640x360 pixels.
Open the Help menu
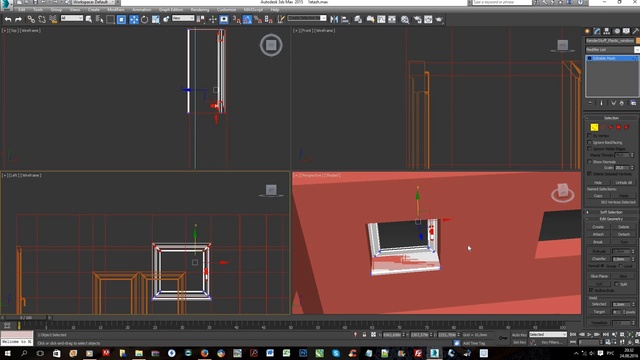click(275, 9)
